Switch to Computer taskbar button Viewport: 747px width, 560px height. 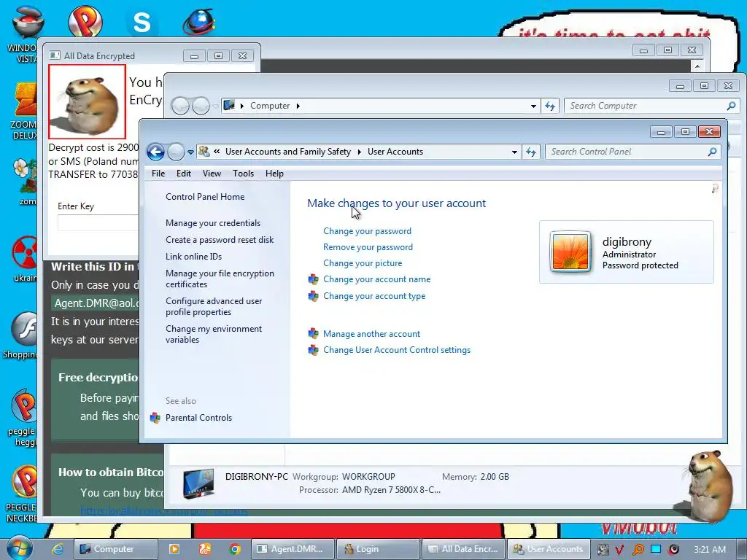coord(115,548)
